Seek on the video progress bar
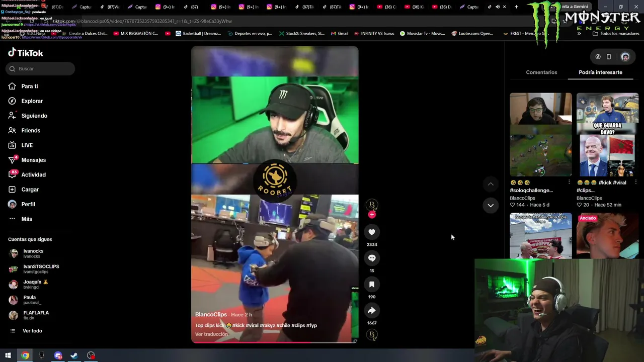Screen dimensions: 644x362 click(275, 342)
